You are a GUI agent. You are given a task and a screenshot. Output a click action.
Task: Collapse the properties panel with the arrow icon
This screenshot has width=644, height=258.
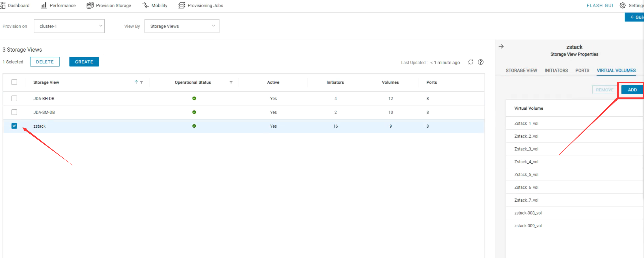click(501, 46)
